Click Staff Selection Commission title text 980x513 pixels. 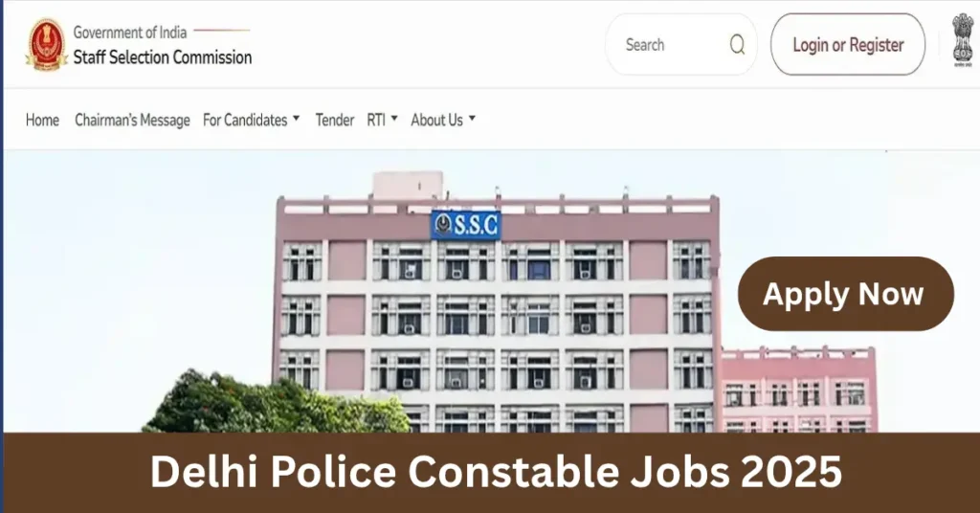pos(163,57)
